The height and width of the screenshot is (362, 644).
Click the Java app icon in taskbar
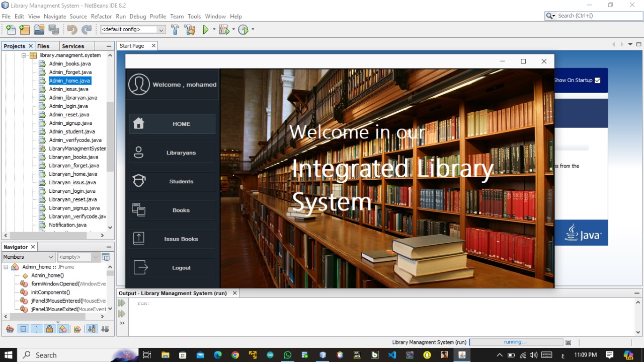click(461, 355)
